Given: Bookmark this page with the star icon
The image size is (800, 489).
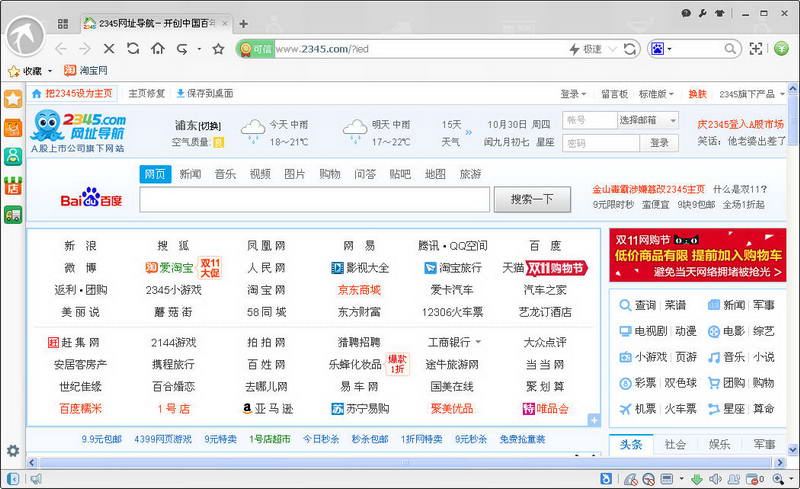Looking at the screenshot, I should (218, 49).
